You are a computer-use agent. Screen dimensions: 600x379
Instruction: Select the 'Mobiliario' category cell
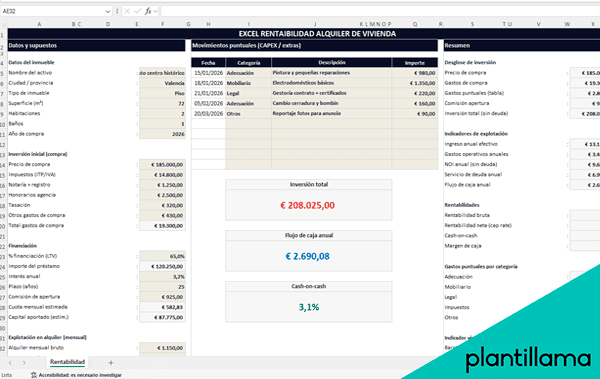249,83
